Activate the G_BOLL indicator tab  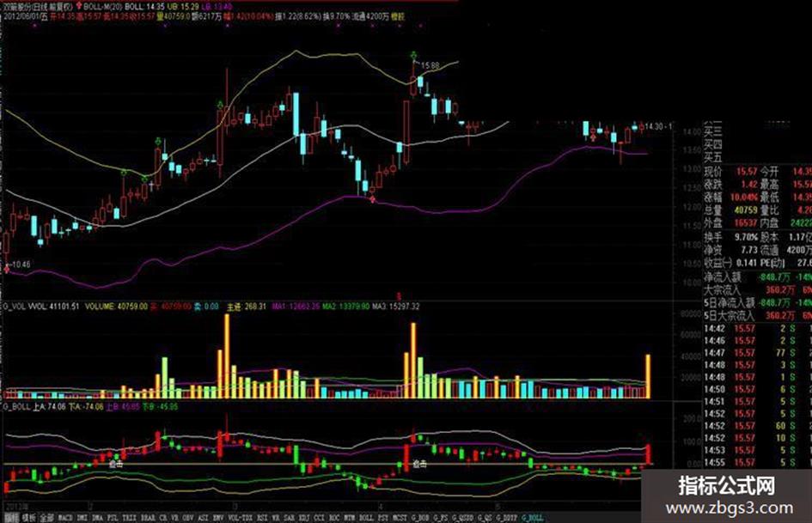tap(533, 517)
